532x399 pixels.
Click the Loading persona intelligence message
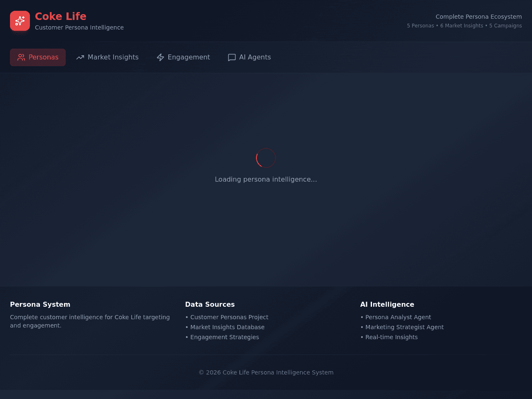pos(266,180)
